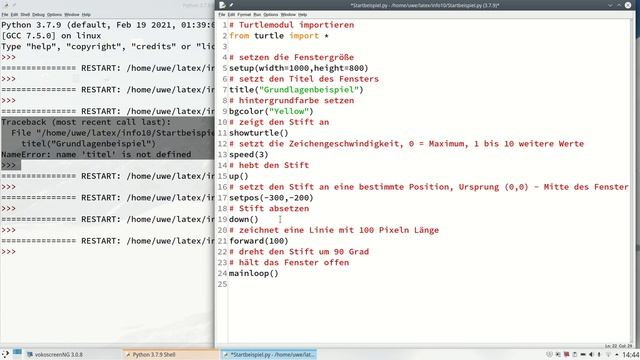Click comment '# Stift absetzen'
Viewport: 640px width, 360px height.
pyautogui.click(x=269, y=209)
